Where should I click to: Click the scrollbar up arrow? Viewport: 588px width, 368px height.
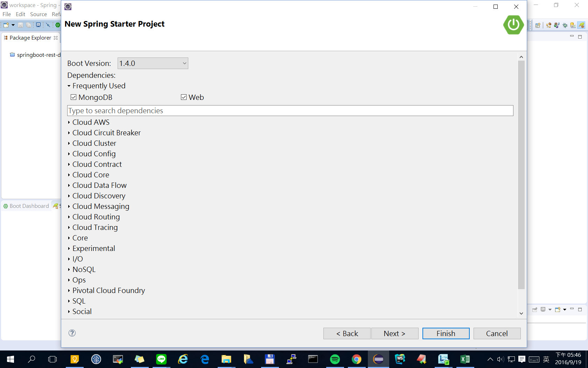coord(521,57)
